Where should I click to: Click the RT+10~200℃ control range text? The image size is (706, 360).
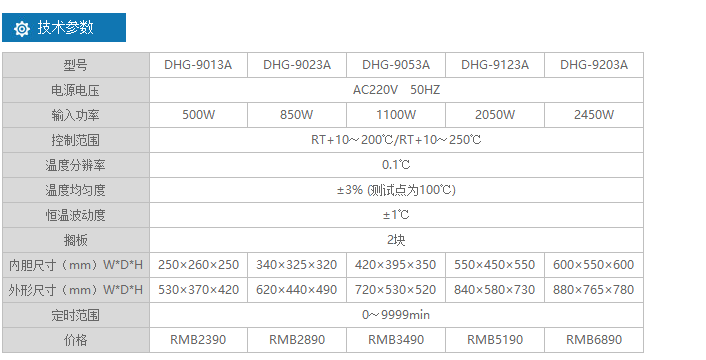(352, 140)
